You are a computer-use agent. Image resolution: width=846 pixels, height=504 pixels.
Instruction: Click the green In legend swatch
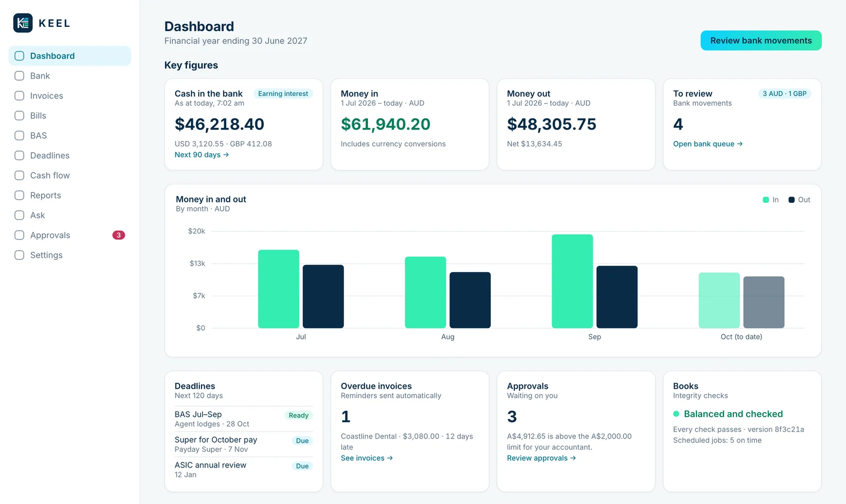point(766,200)
